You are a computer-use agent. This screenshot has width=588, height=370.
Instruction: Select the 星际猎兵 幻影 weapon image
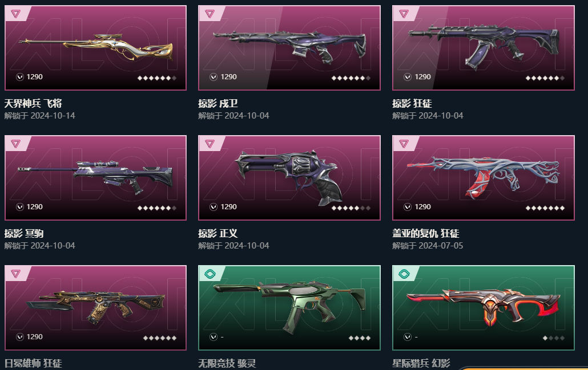pos(483,305)
